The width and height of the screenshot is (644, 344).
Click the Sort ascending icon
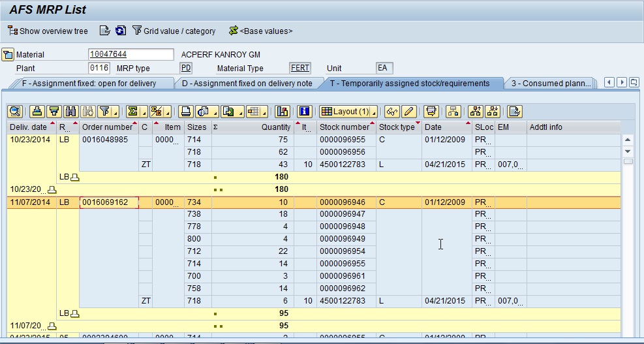coord(38,111)
